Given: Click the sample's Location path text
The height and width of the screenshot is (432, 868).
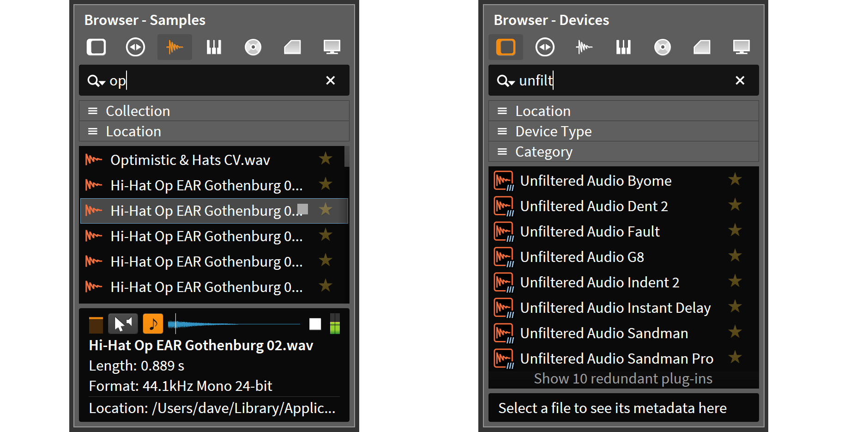Looking at the screenshot, I should point(212,408).
